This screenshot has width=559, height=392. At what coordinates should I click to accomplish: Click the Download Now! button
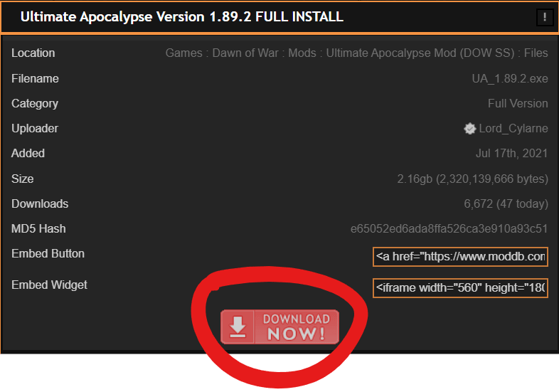tap(280, 327)
